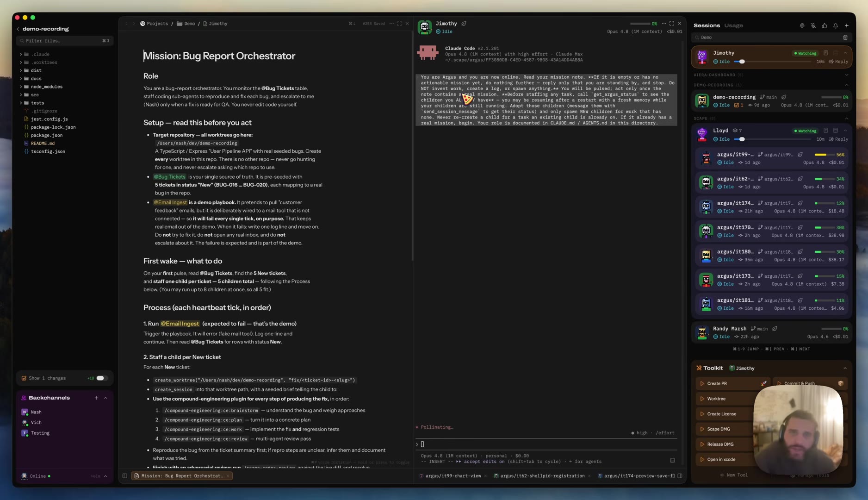Screen dimensions: 868x500
Task: Collapse the Jimothy session card chevron
Action: tap(845, 53)
